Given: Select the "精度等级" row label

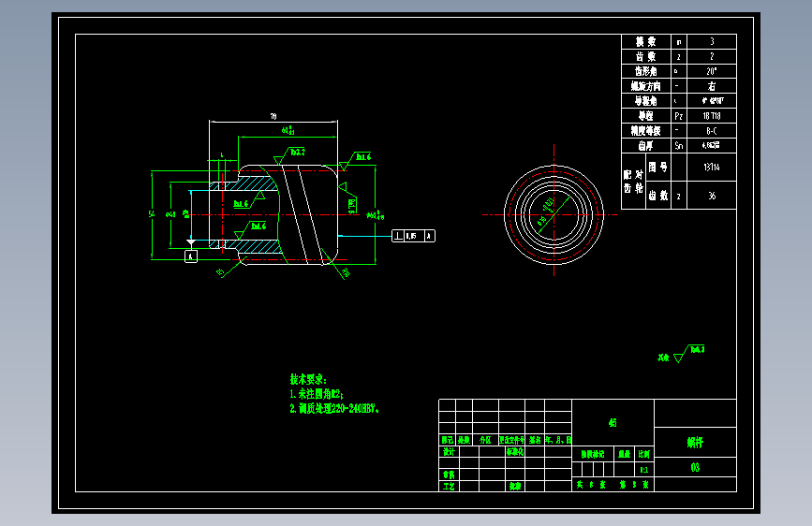Looking at the screenshot, I should tap(646, 130).
